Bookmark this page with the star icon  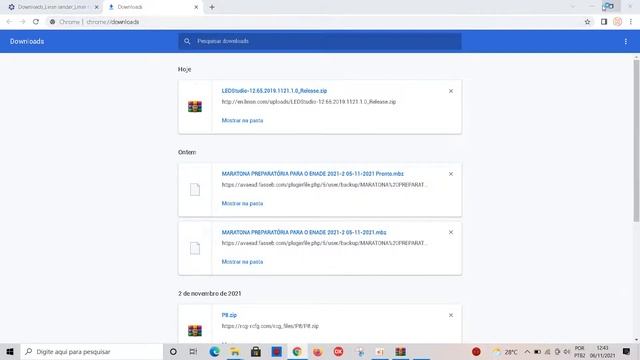[x=587, y=22]
